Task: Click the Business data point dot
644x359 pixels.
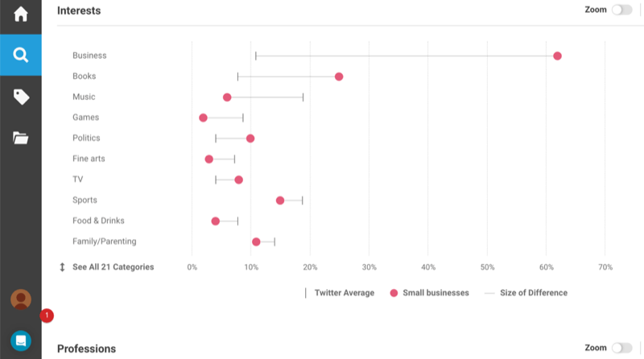Action: (557, 56)
